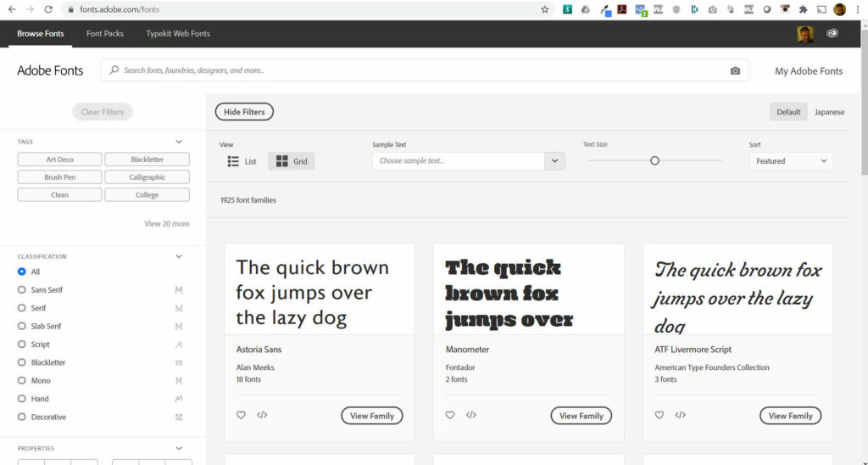Click the Choose sample text field
The image size is (868, 465).
pos(459,161)
